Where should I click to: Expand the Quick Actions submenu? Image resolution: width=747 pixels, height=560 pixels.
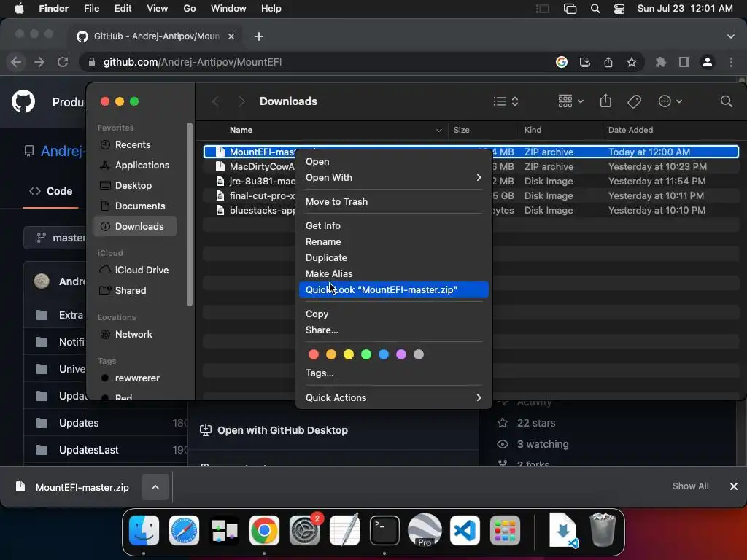(393, 397)
